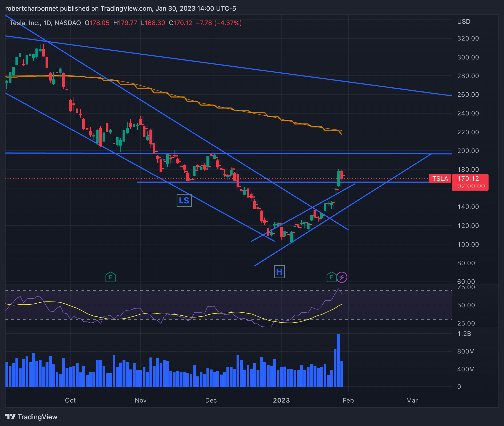Click the tallest 1.2B volume bar
The image size is (504, 426).
[338, 360]
